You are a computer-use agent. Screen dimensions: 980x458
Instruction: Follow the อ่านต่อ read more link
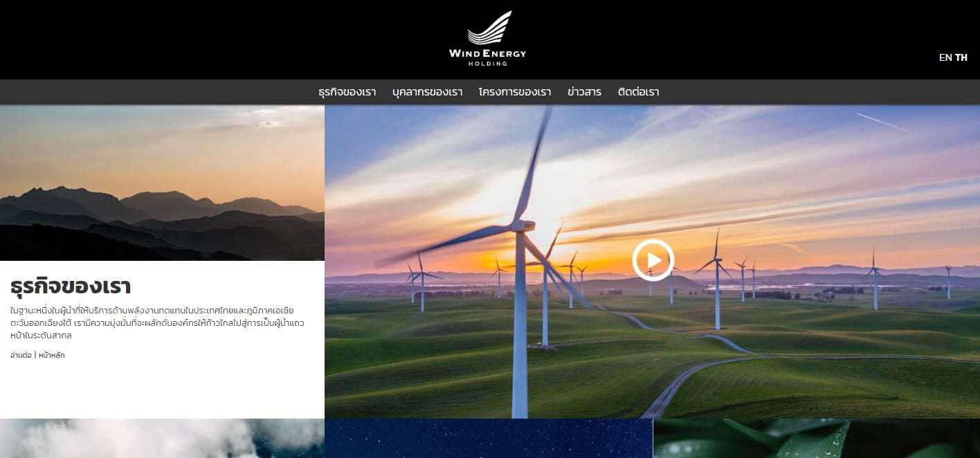[21, 355]
